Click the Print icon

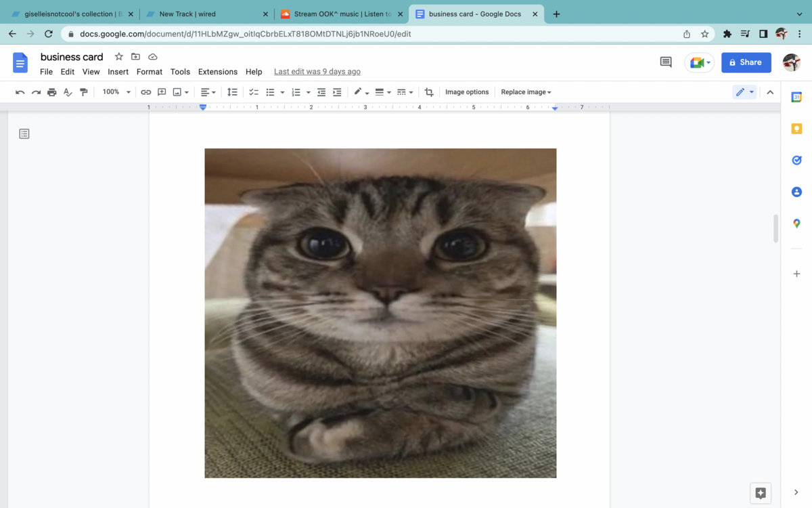(x=52, y=92)
